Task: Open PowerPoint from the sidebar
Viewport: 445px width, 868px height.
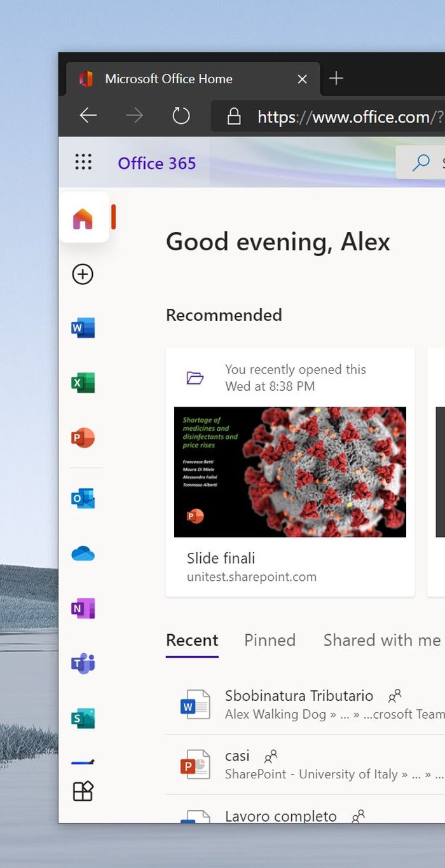Action: pyautogui.click(x=83, y=438)
